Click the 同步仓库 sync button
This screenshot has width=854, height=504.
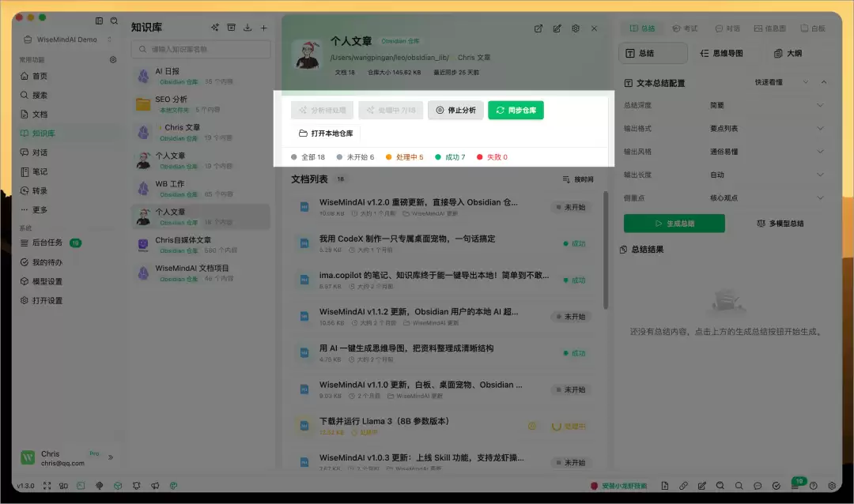pos(516,110)
